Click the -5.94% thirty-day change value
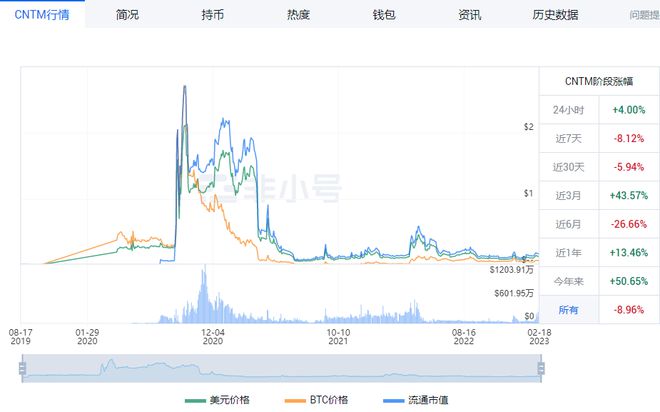Image resolution: width=660 pixels, height=412 pixels. coord(629,167)
